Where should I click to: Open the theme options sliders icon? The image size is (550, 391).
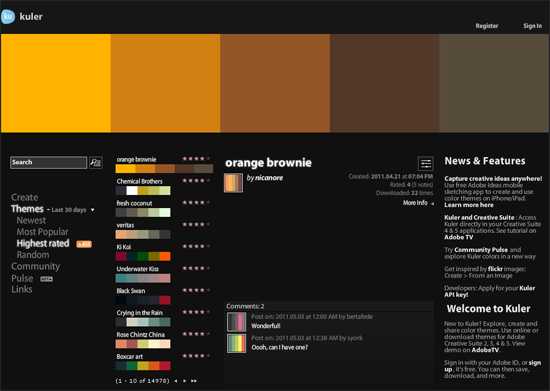pos(425,164)
